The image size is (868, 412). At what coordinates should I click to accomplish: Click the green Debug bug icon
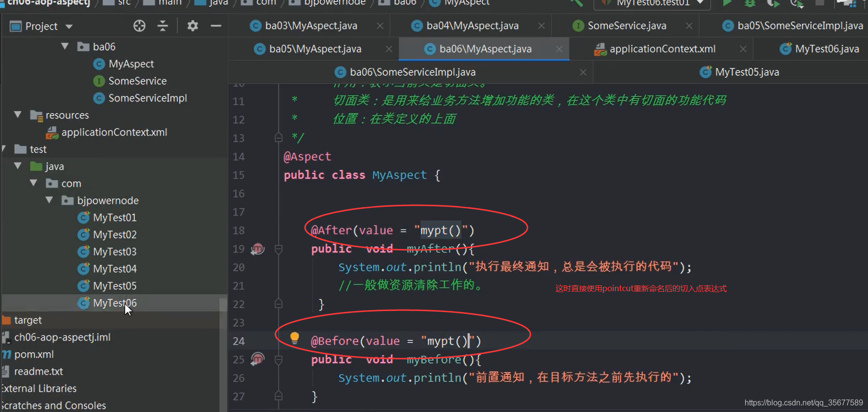click(749, 3)
